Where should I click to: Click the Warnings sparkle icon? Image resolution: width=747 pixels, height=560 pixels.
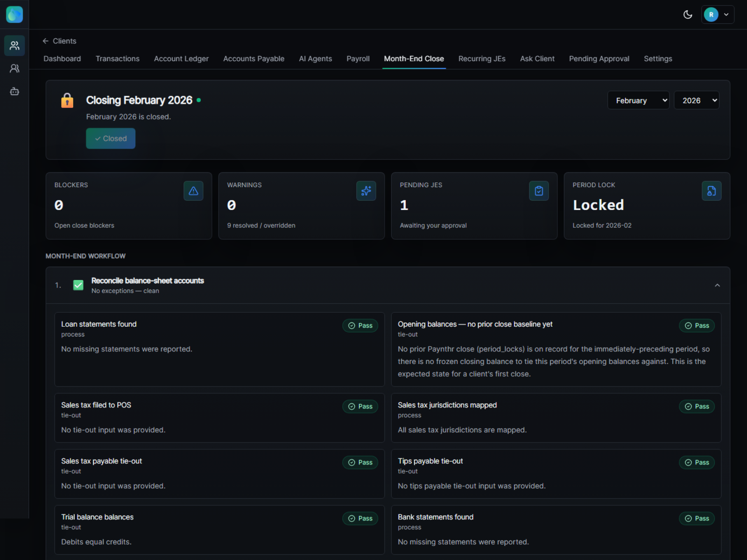coord(366,191)
